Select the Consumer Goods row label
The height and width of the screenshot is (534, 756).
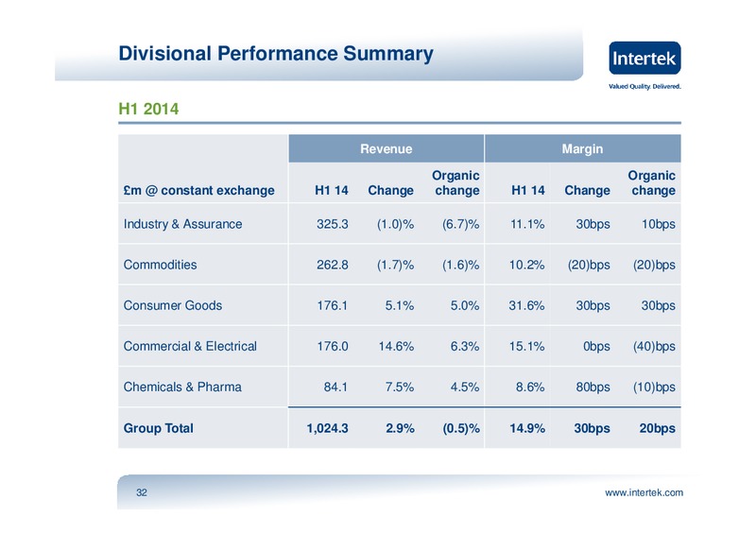(173, 305)
